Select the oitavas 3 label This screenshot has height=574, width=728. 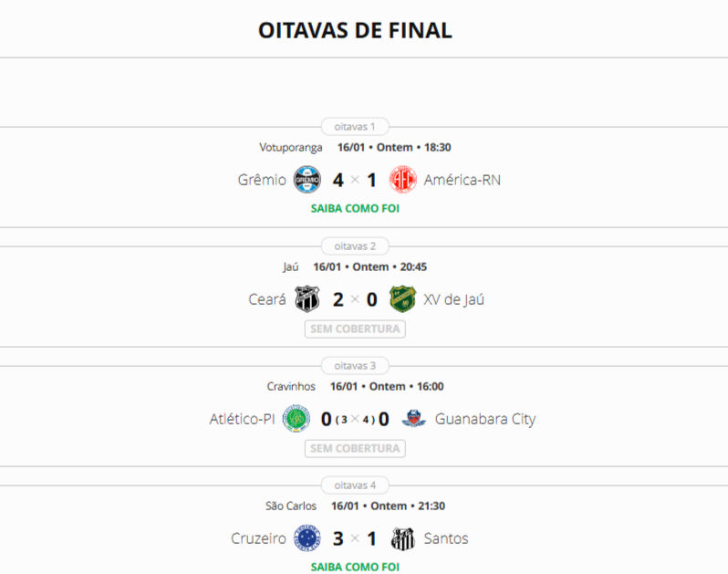(x=355, y=366)
